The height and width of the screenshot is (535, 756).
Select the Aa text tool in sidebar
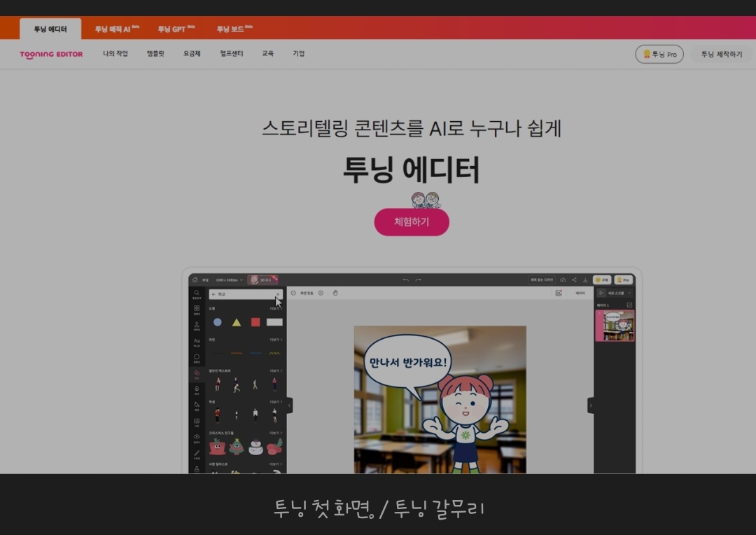(x=197, y=342)
